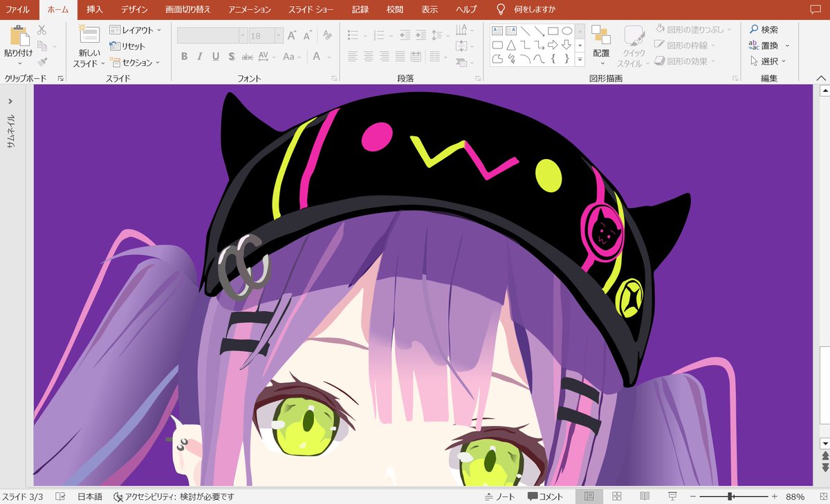Select the triangle shape in gallery
The height and width of the screenshot is (504, 830).
[x=510, y=45]
